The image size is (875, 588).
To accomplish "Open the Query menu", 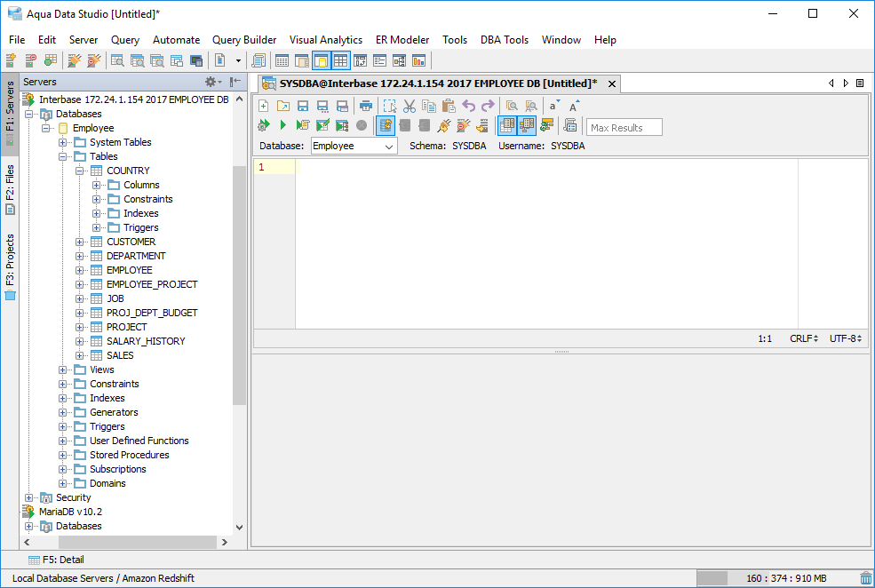I will [x=125, y=40].
